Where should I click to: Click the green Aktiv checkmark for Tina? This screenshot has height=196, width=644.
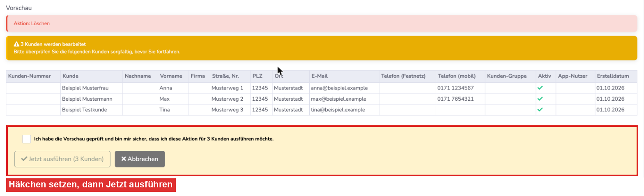(540, 110)
